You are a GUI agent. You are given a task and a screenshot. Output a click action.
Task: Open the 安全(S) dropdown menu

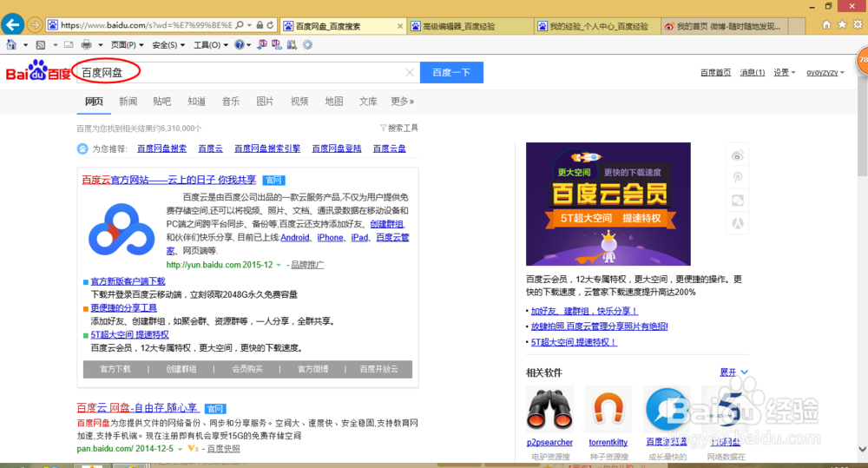point(168,45)
